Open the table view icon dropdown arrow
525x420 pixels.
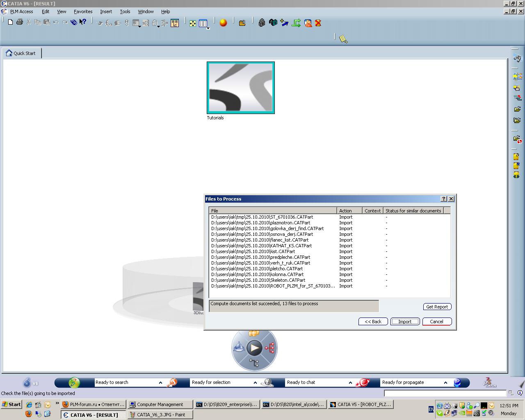pyautogui.click(x=208, y=28)
